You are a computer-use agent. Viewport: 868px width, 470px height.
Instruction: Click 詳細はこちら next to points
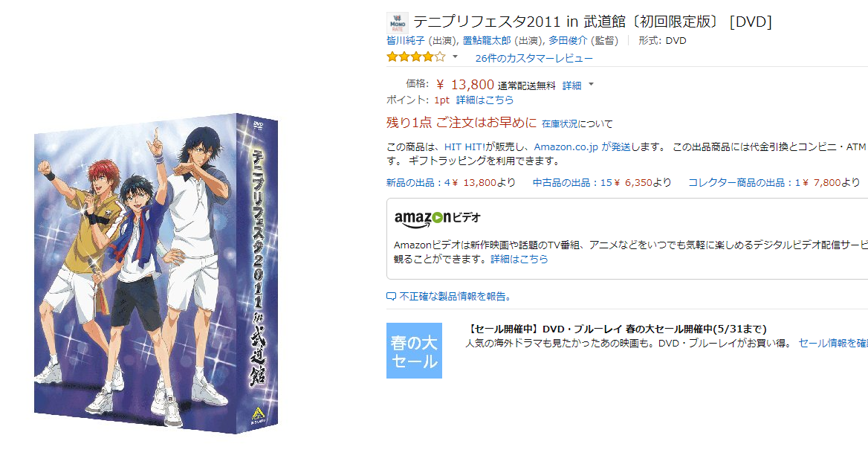pos(485,100)
